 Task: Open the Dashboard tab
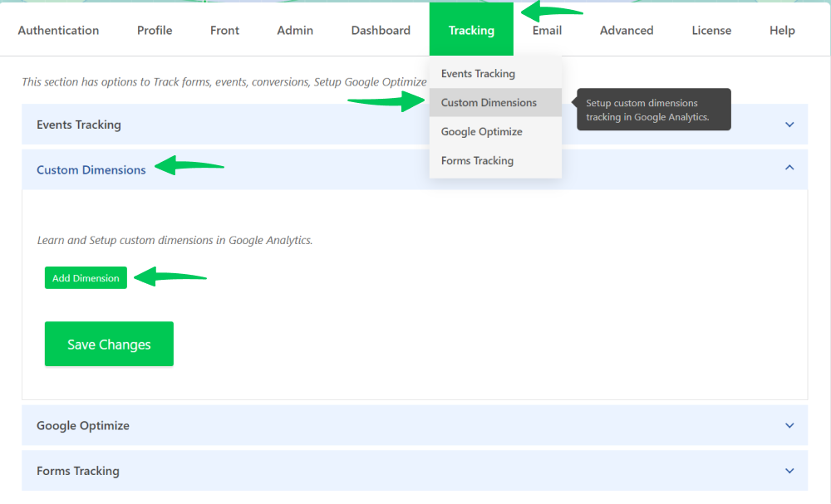point(381,31)
